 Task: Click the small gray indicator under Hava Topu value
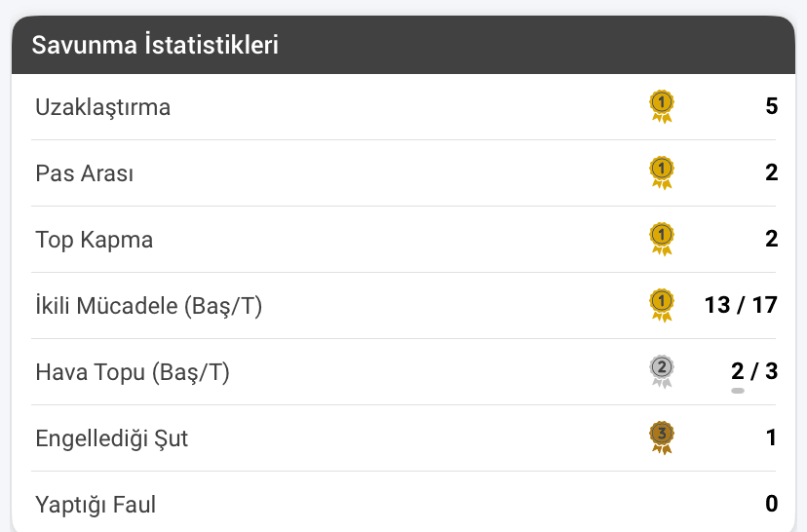(x=738, y=391)
